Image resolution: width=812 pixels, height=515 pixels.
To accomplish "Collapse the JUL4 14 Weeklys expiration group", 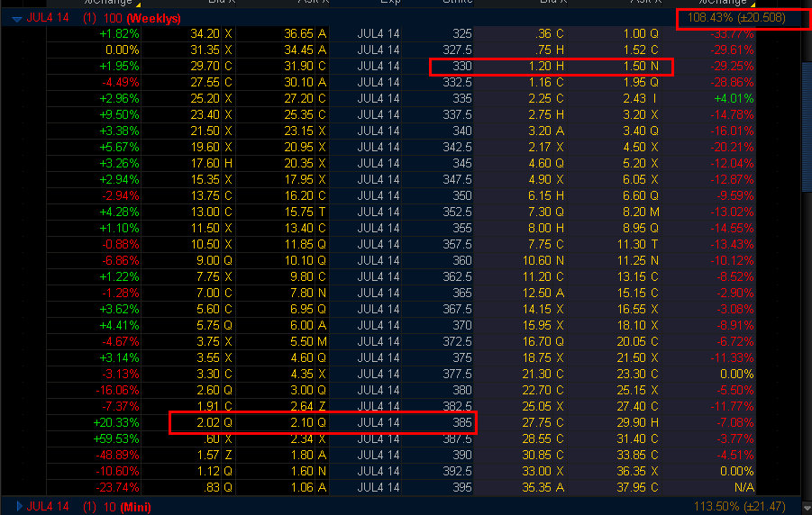I will (x=16, y=19).
